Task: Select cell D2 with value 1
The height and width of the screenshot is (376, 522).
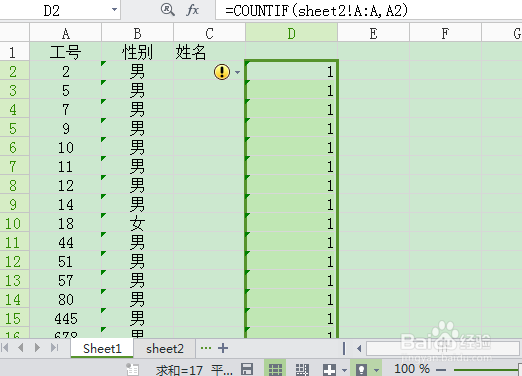Action: (292, 71)
